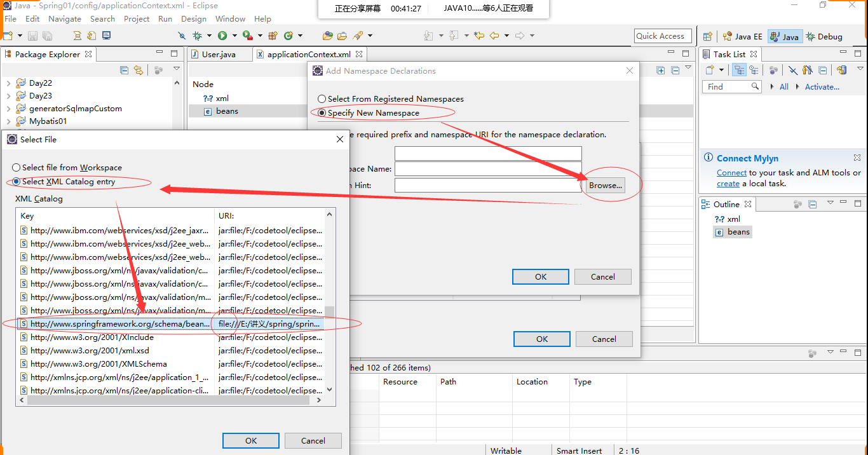Open the Debug button dropdown arrow
Viewport: 868px width, 455px height.
(208, 36)
